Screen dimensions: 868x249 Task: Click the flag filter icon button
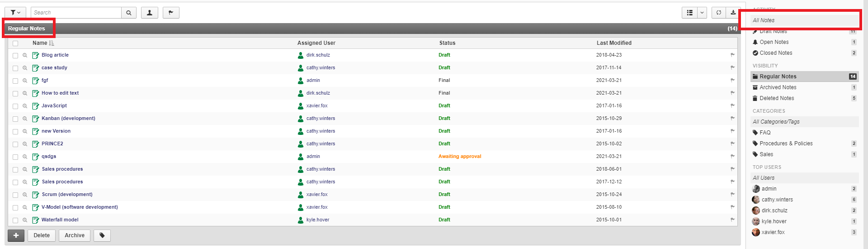click(x=171, y=13)
